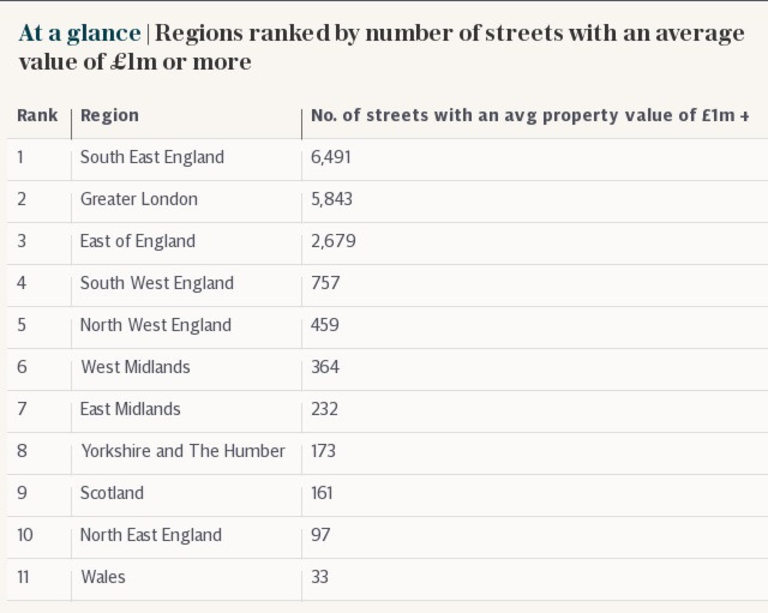
Task: Click the Wales region cell
Action: click(103, 577)
